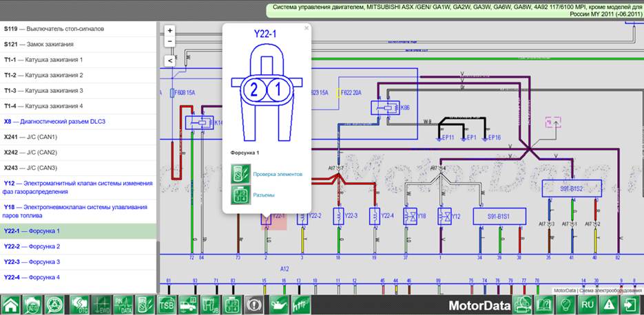Switch language with the RU button
Image resolution: width=644 pixels, height=315 pixels.
click(588, 305)
